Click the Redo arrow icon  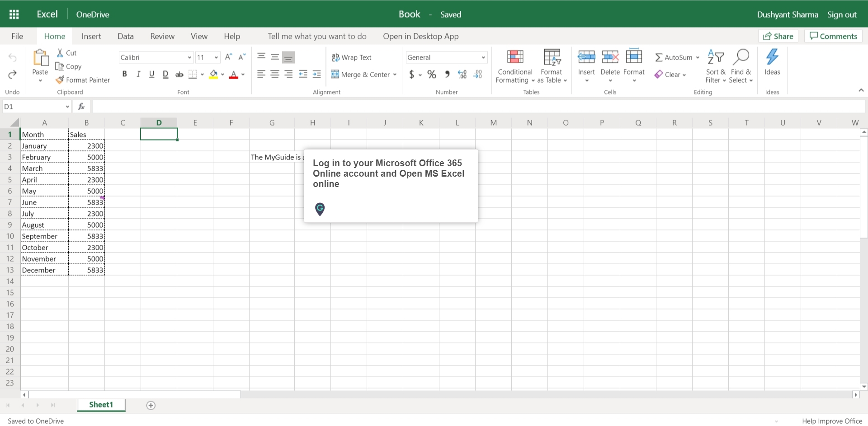[x=12, y=74]
